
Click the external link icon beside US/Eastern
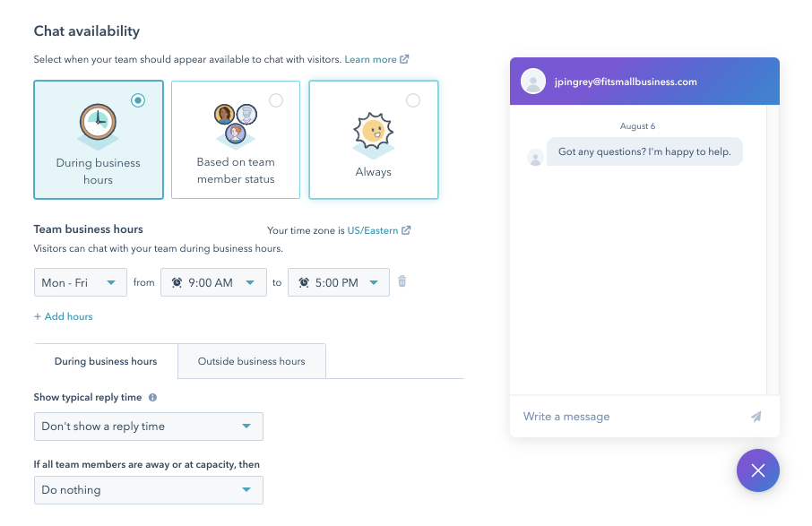pyautogui.click(x=408, y=230)
